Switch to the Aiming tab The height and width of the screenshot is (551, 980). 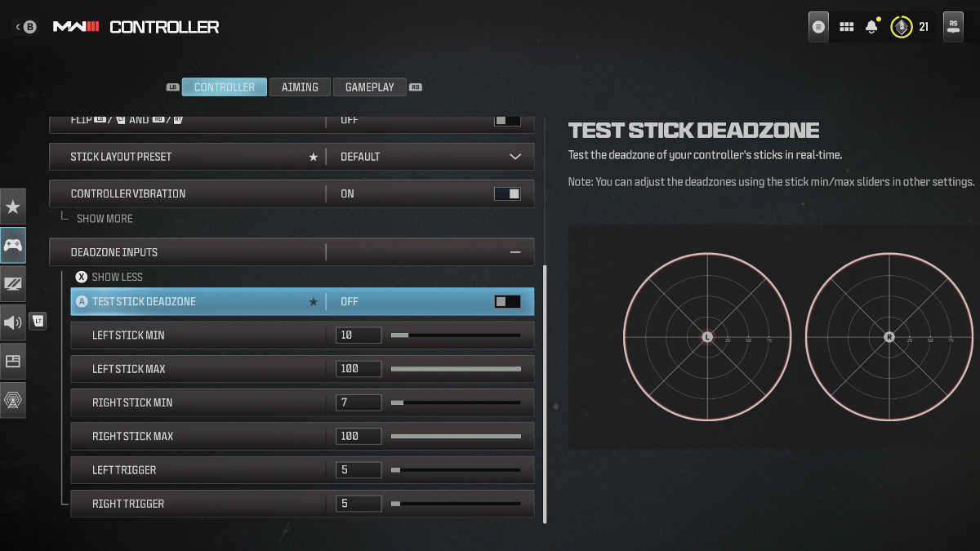pos(300,87)
